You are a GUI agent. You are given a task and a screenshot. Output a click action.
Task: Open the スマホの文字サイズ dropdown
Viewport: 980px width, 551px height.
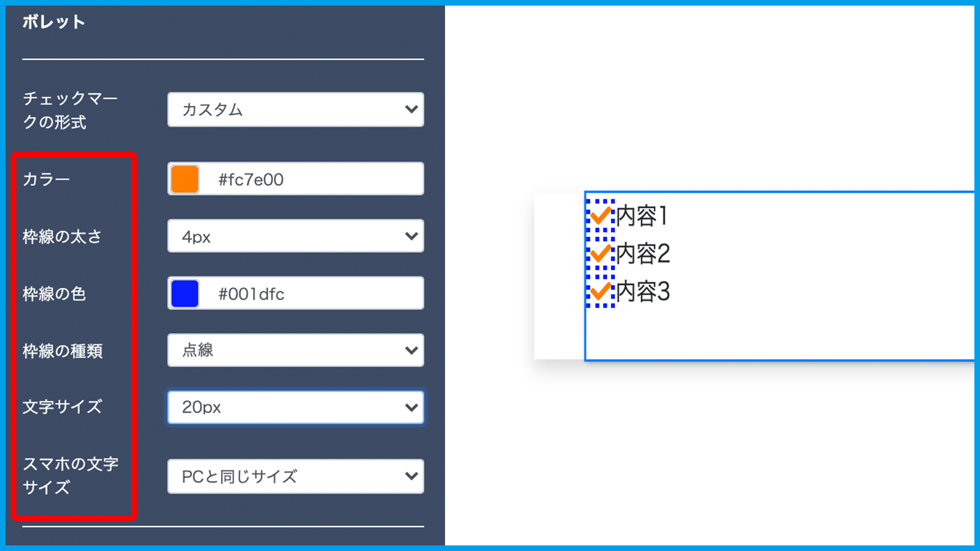click(x=295, y=477)
